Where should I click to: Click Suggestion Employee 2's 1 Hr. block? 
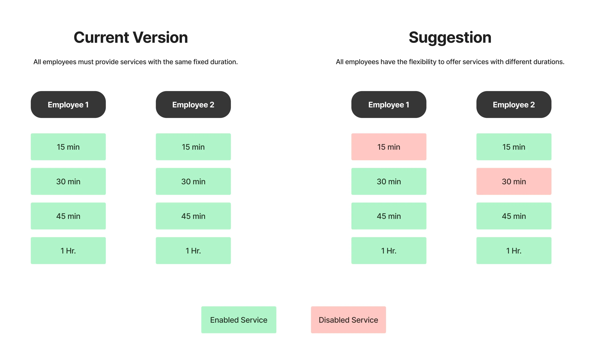point(514,250)
